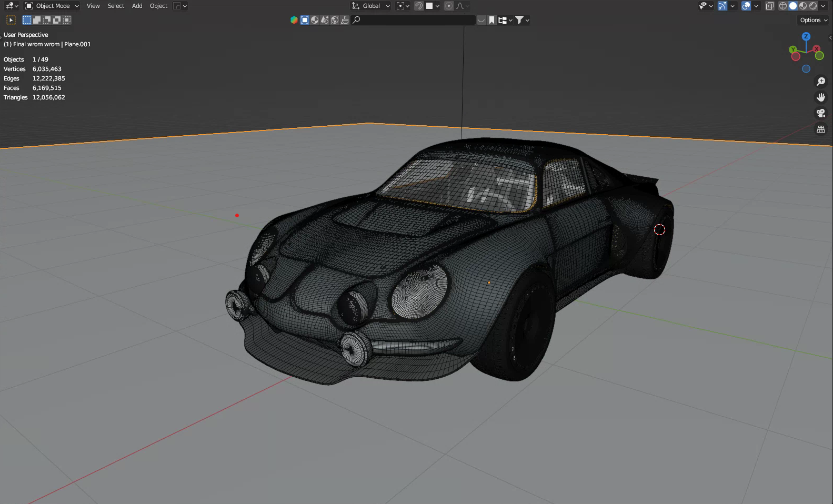Switch to Rendered viewport shading
This screenshot has width=833, height=504.
813,6
